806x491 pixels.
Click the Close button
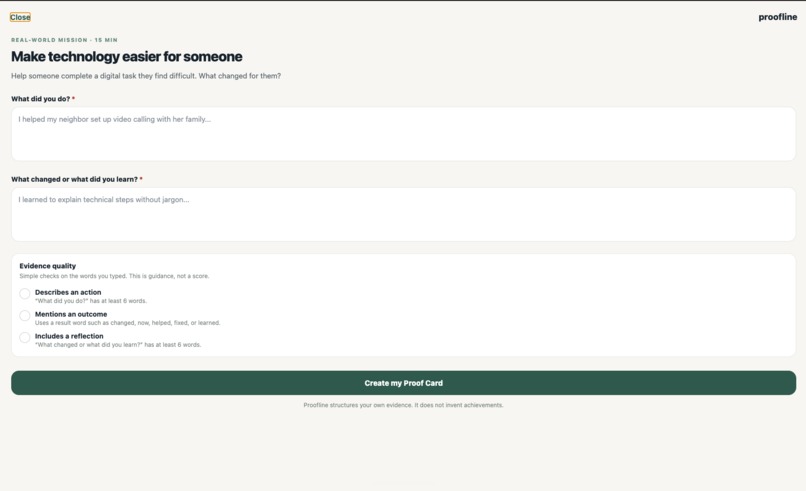coord(20,17)
